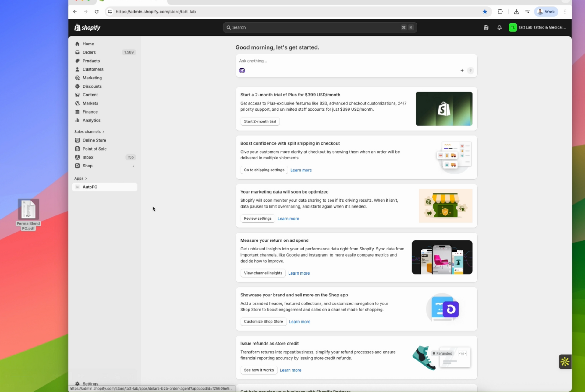Expand the Apps section
Viewport: 585px width, 392px height.
coord(80,178)
